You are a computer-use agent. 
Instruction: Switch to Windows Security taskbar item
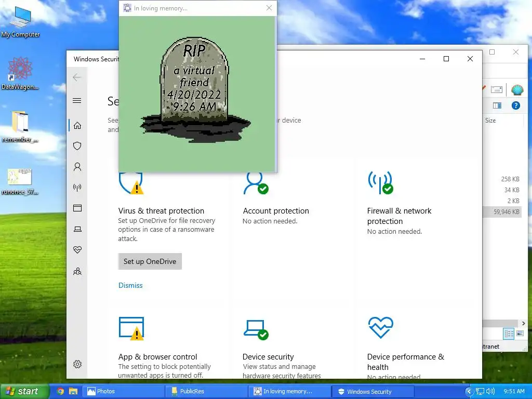tap(373, 391)
